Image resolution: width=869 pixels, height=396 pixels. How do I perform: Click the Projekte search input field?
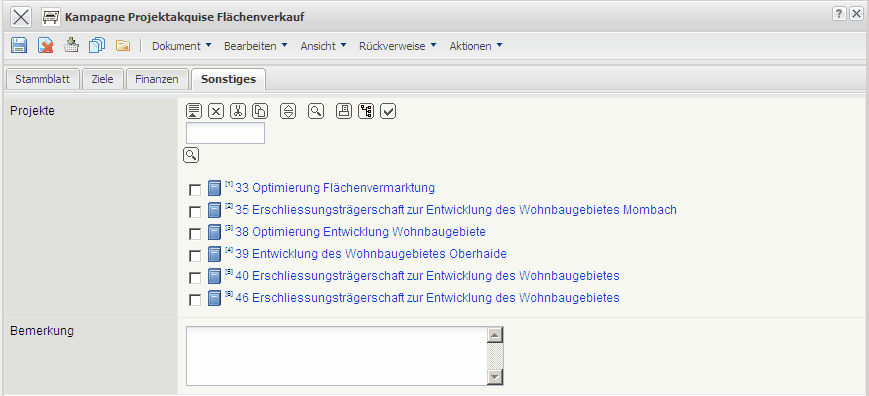225,133
